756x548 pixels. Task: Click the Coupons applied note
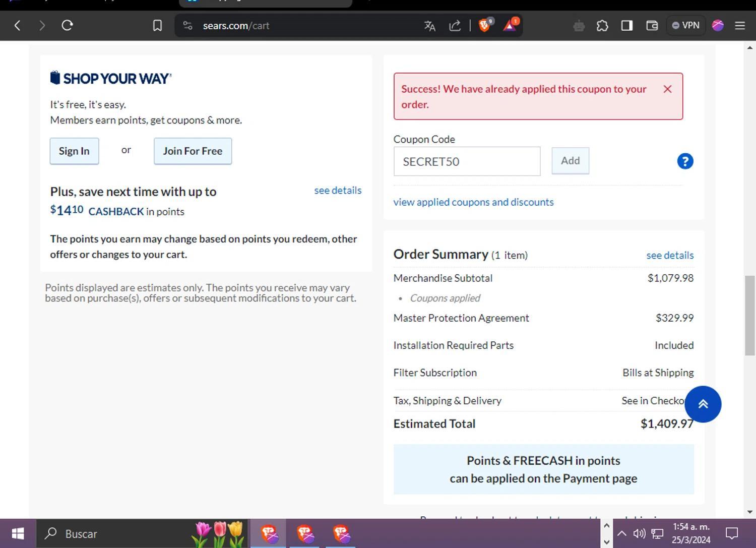click(445, 298)
